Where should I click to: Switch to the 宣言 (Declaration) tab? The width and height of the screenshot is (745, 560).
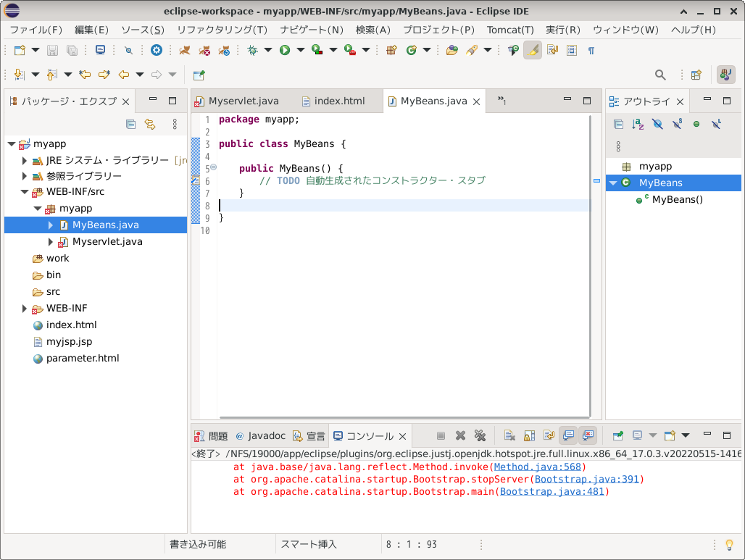point(309,436)
